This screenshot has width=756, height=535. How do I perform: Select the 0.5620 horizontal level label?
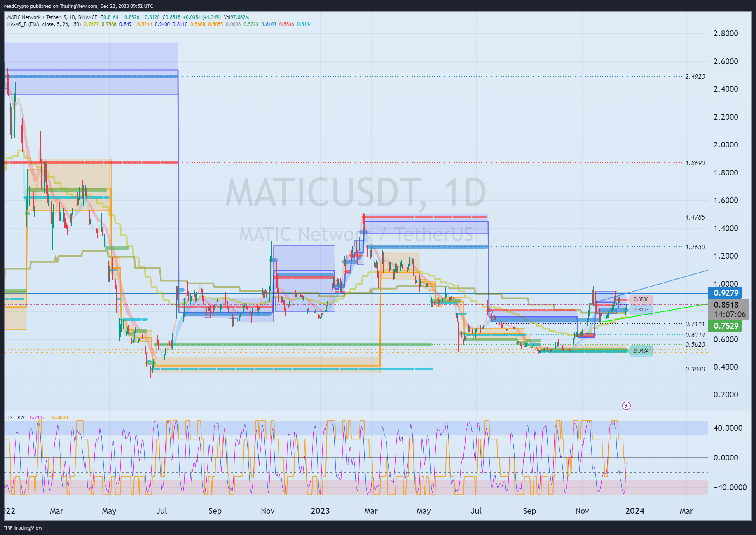coord(695,345)
